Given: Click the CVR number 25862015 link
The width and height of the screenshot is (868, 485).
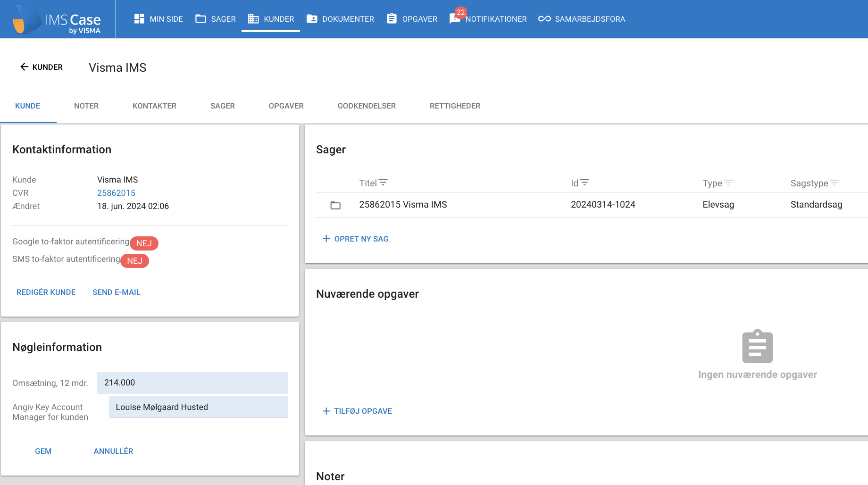Looking at the screenshot, I should tap(116, 193).
